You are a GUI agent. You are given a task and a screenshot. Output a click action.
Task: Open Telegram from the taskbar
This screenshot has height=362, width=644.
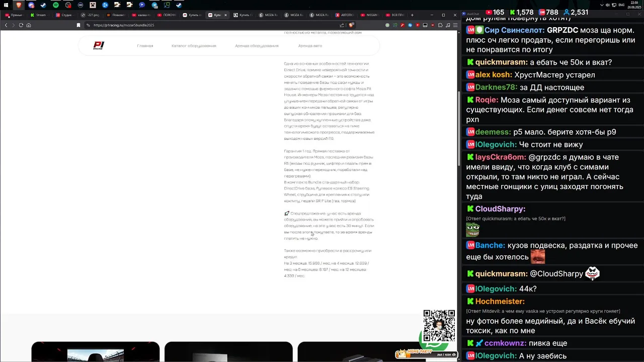point(154,5)
